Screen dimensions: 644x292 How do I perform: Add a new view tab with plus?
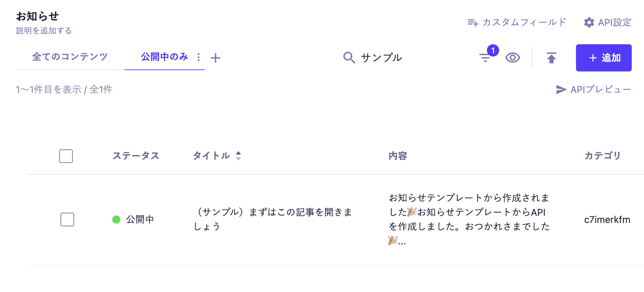(216, 58)
